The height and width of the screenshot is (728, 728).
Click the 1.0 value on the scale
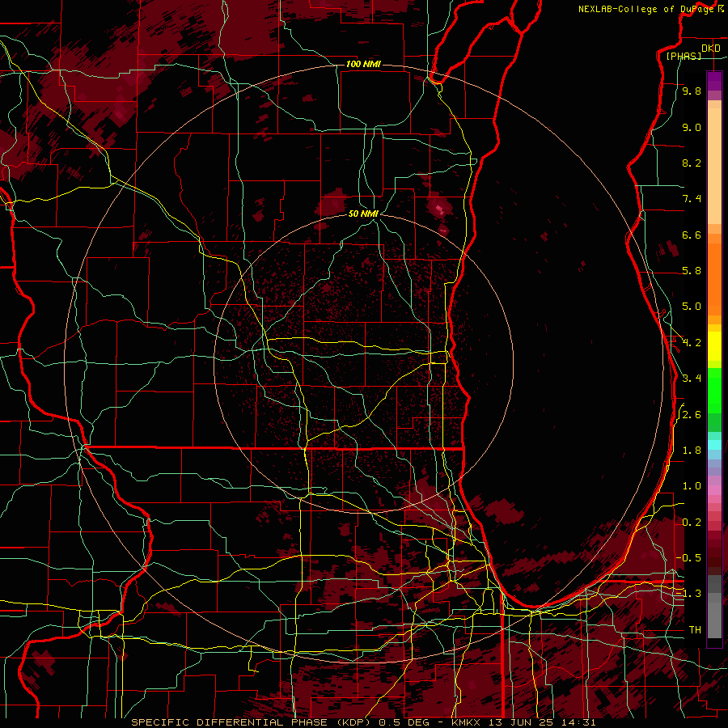tap(692, 486)
